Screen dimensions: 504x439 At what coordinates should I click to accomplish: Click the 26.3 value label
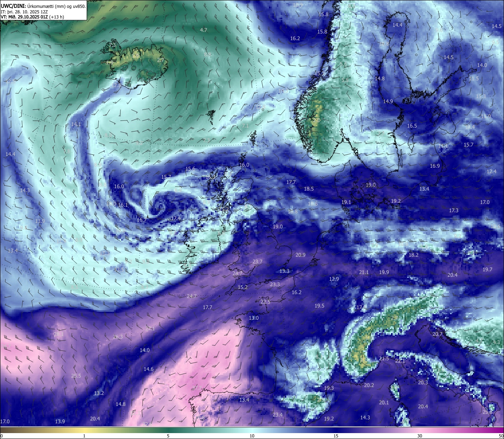118,337
